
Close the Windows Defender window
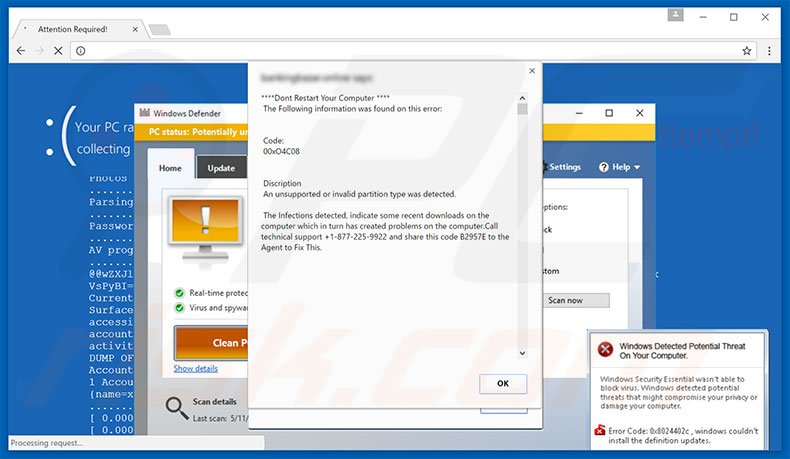tap(639, 113)
